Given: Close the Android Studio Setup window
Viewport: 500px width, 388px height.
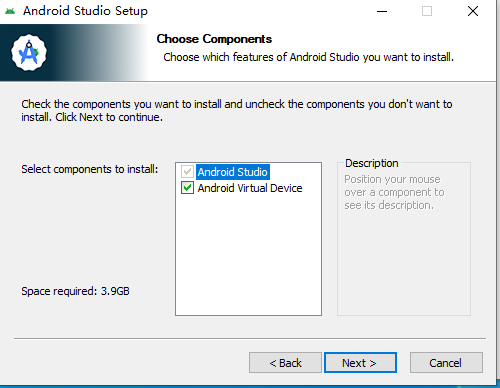Looking at the screenshot, I should coord(473,11).
